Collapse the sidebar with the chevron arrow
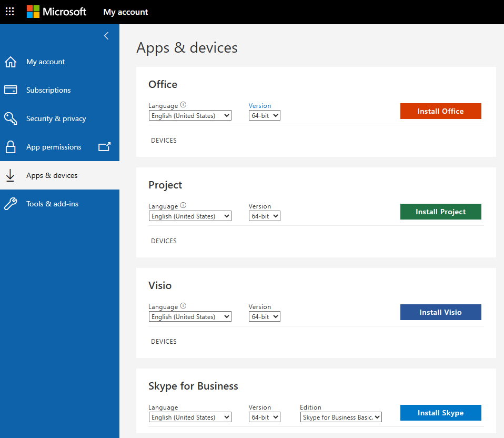The height and width of the screenshot is (438, 504). pos(106,36)
